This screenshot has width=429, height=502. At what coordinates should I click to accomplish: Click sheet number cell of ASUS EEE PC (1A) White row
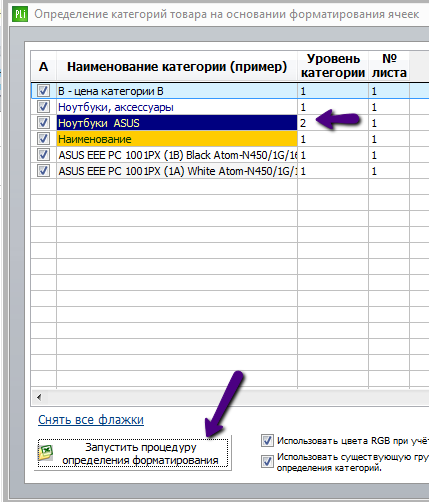click(389, 171)
